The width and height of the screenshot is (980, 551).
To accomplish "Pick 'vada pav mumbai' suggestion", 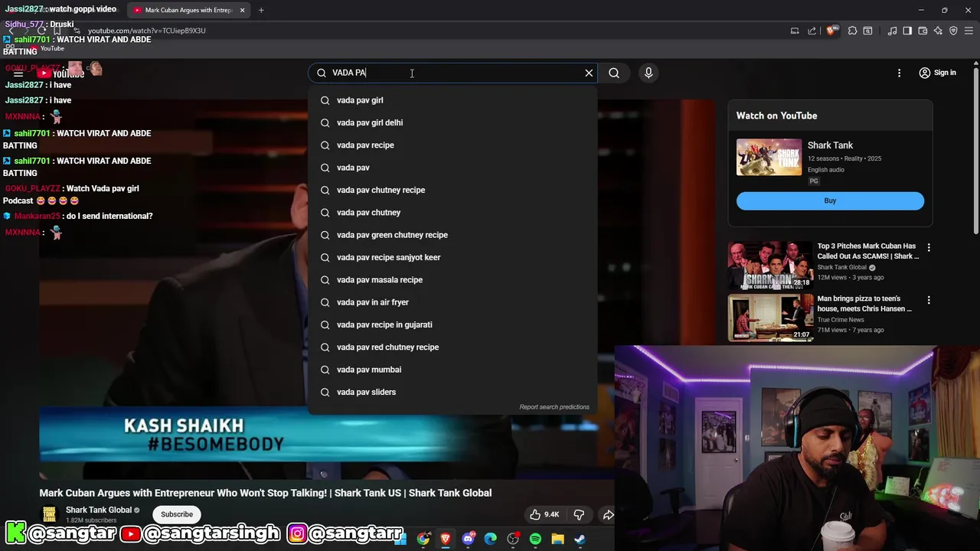I will pyautogui.click(x=452, y=370).
